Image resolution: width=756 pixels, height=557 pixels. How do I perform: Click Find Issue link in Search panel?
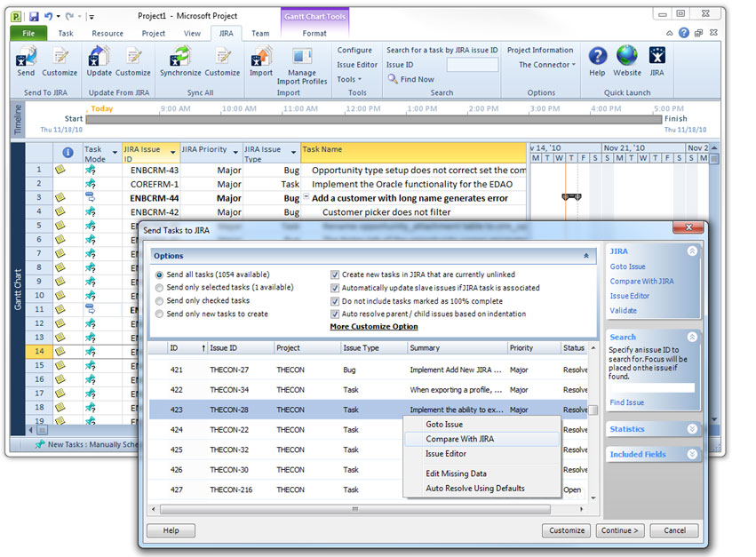(626, 402)
